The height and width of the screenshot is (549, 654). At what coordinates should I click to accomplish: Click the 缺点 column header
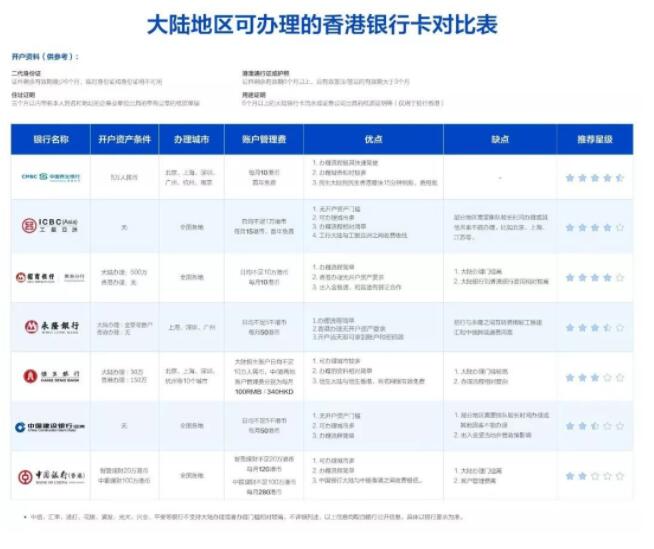click(x=500, y=139)
